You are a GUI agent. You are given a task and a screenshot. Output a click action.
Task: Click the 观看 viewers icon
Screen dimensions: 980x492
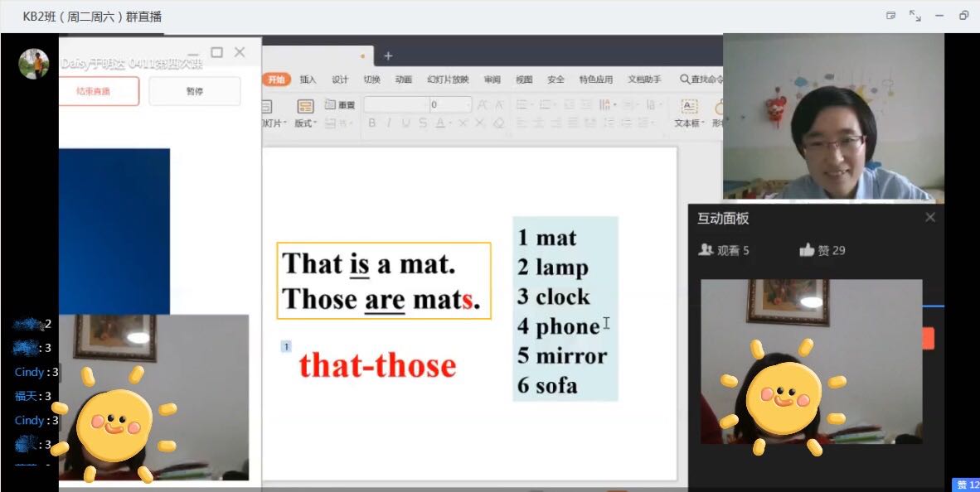(706, 250)
